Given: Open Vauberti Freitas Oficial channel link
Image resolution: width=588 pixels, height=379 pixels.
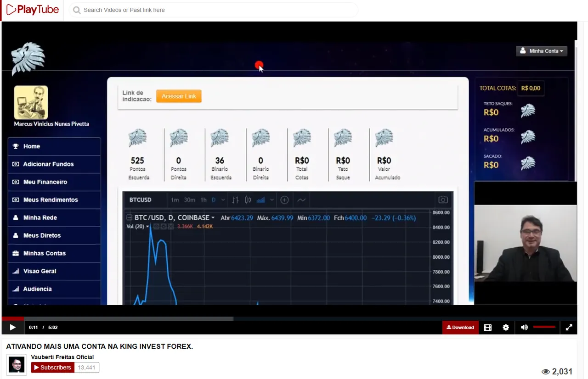Looking at the screenshot, I should tap(62, 357).
